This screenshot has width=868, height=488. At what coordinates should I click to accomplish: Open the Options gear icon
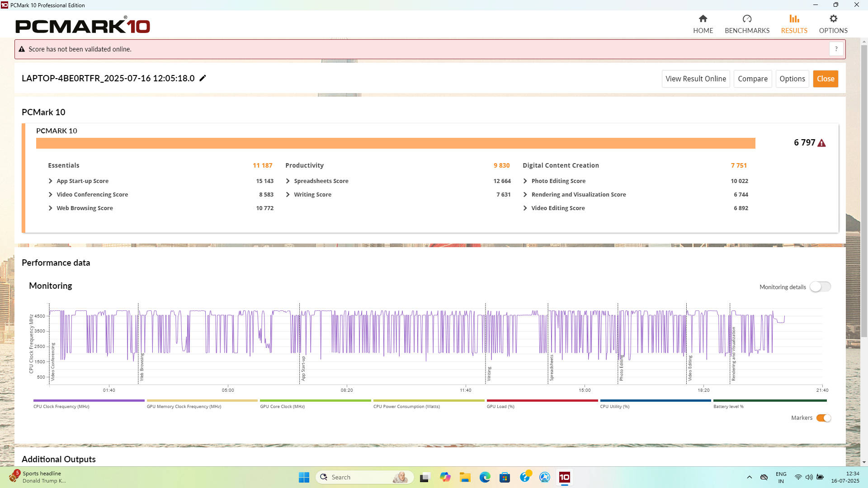pyautogui.click(x=833, y=19)
